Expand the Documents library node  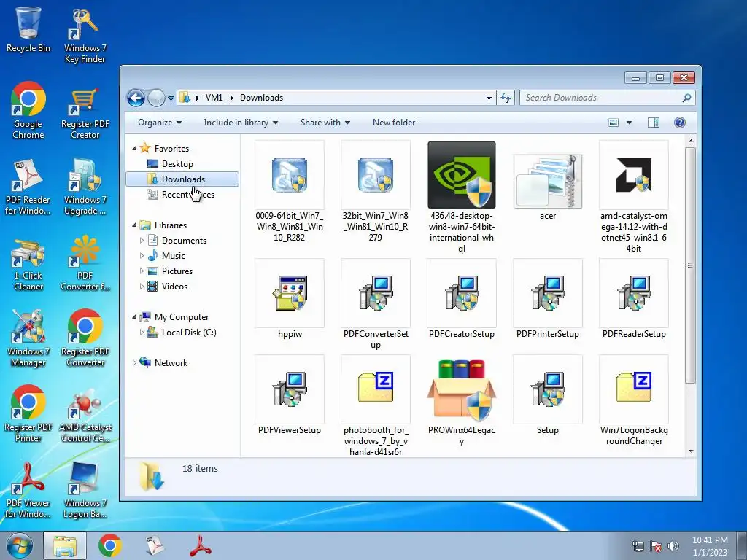pyautogui.click(x=142, y=241)
